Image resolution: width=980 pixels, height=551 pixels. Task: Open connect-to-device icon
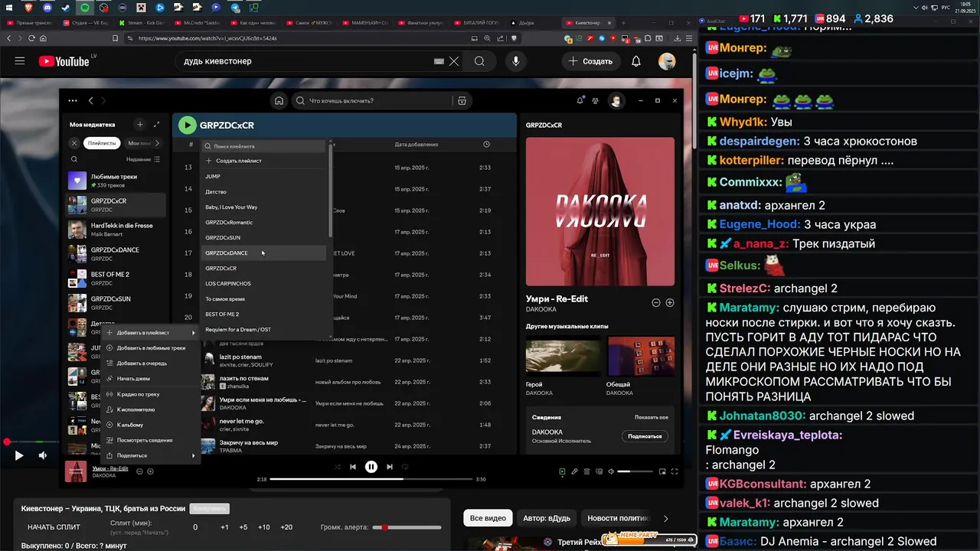598,471
